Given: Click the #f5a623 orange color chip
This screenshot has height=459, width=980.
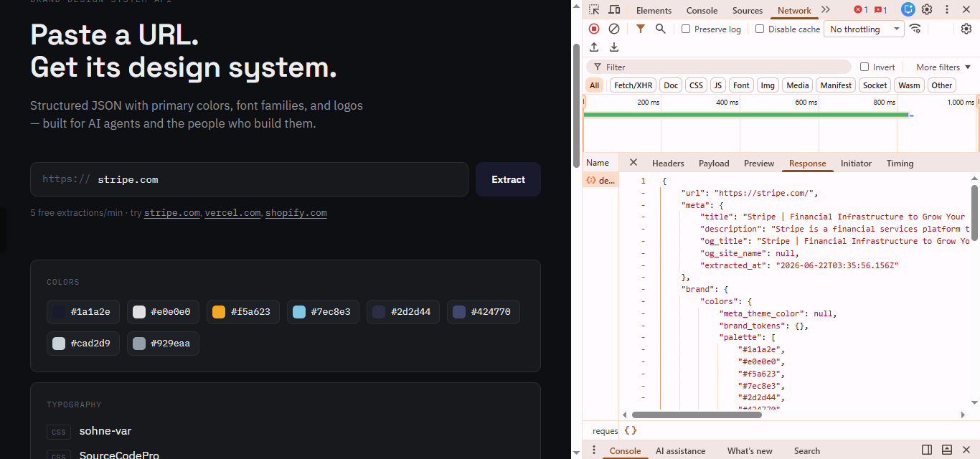Looking at the screenshot, I should click(242, 312).
